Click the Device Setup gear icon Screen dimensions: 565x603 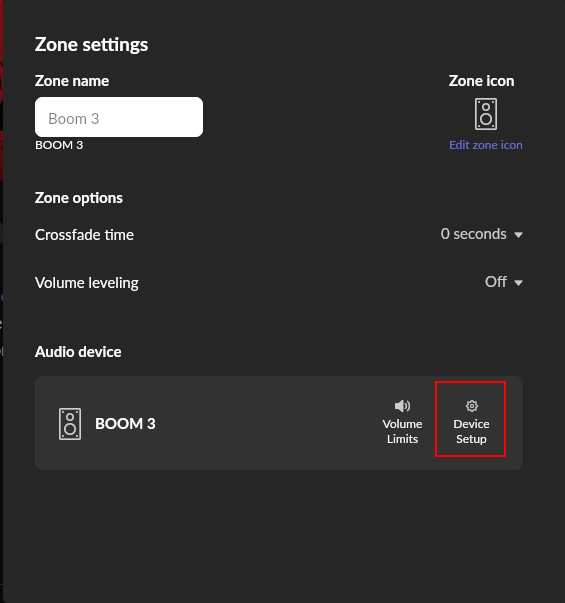pos(472,406)
